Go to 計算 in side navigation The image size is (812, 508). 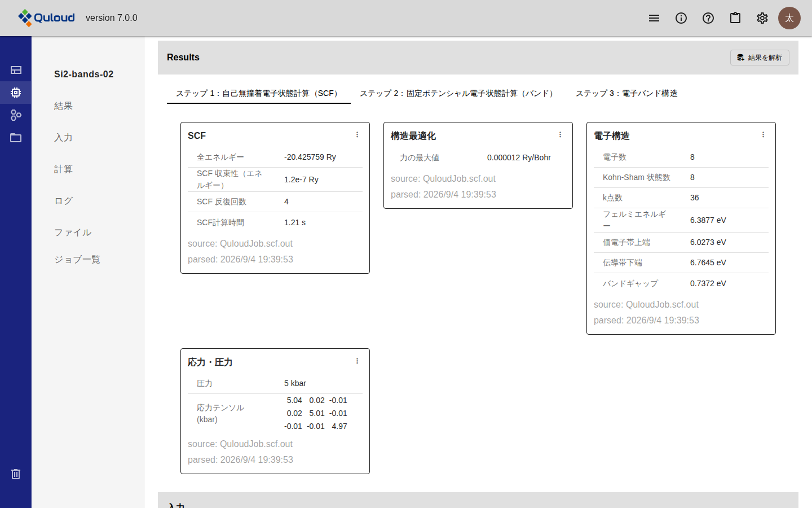pos(63,169)
